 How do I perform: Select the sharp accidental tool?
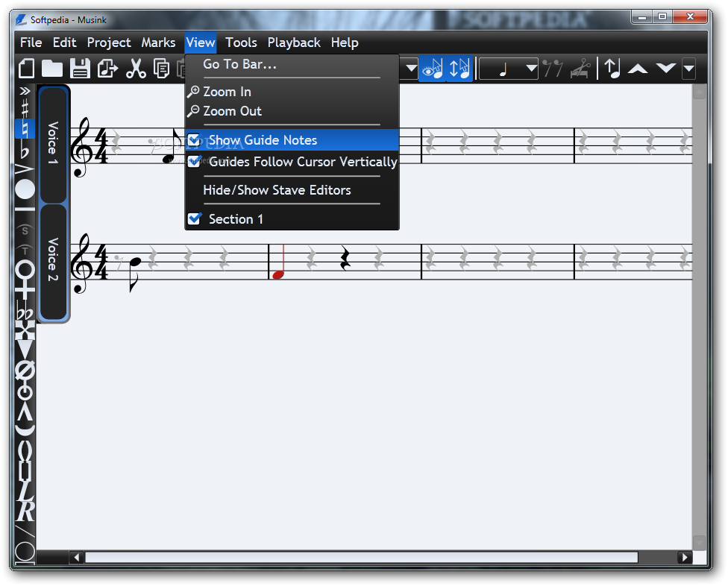coord(25,109)
